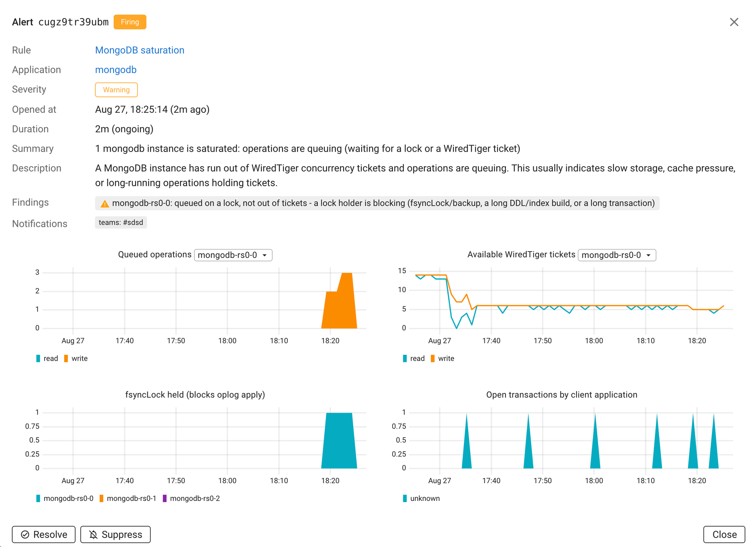Click the muted bell icon on the Suppress button
Image resolution: width=756 pixels, height=547 pixels.
[x=93, y=534]
